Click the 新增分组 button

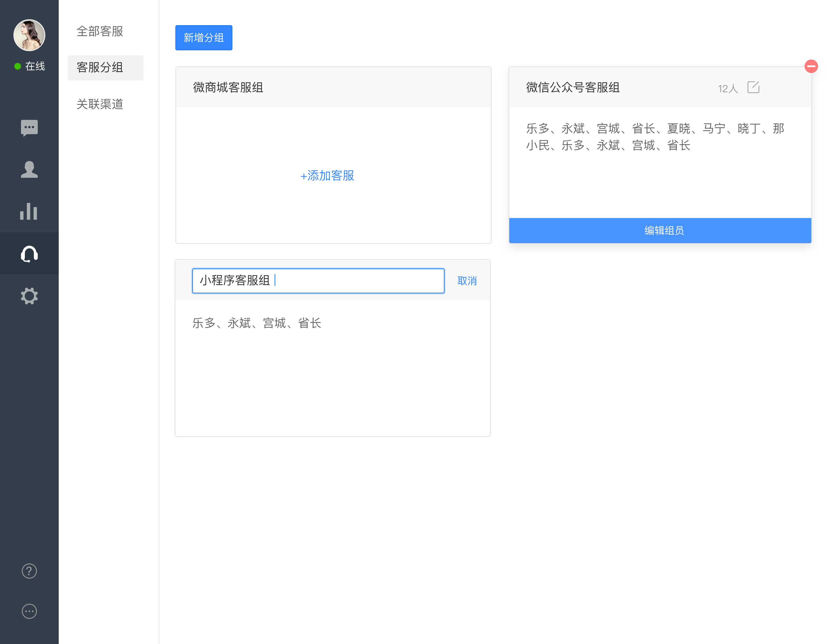click(204, 37)
